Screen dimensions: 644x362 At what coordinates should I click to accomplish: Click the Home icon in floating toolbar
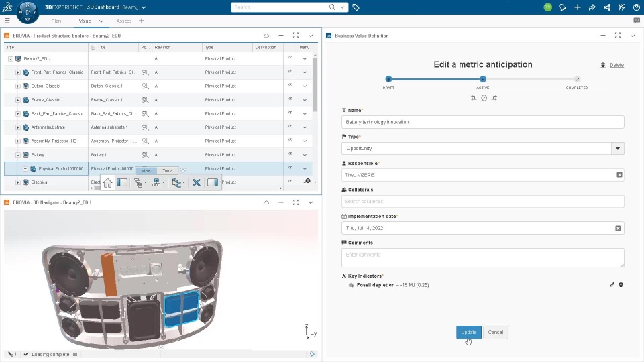pos(107,182)
